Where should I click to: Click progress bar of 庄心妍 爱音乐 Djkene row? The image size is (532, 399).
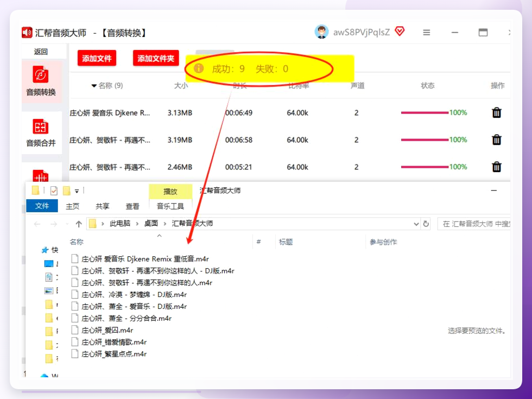point(425,113)
